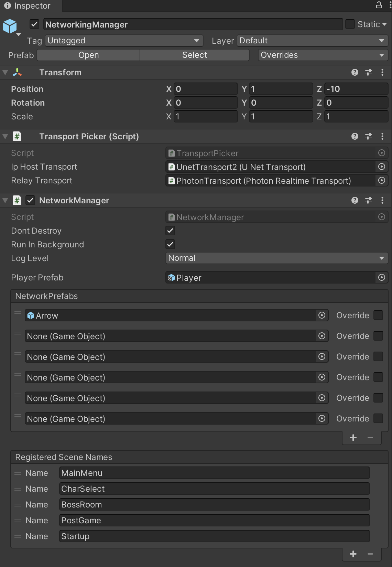
Task: Open the prefab Overrides dropdown
Action: pyautogui.click(x=323, y=55)
